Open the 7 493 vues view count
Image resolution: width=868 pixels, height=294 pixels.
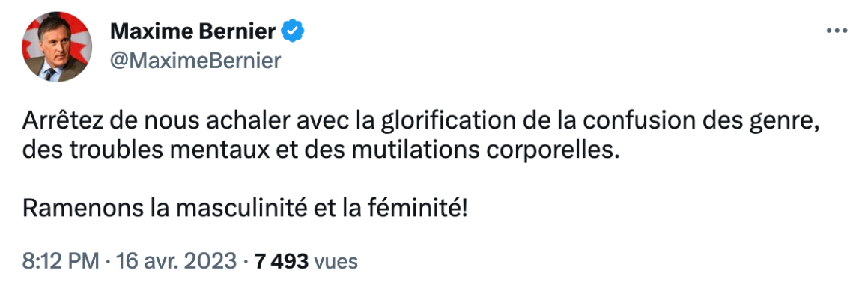[x=306, y=261]
